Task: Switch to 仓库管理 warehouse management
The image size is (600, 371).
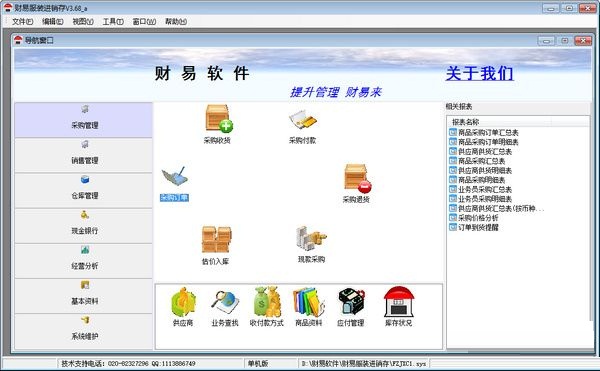Action: 84,190
